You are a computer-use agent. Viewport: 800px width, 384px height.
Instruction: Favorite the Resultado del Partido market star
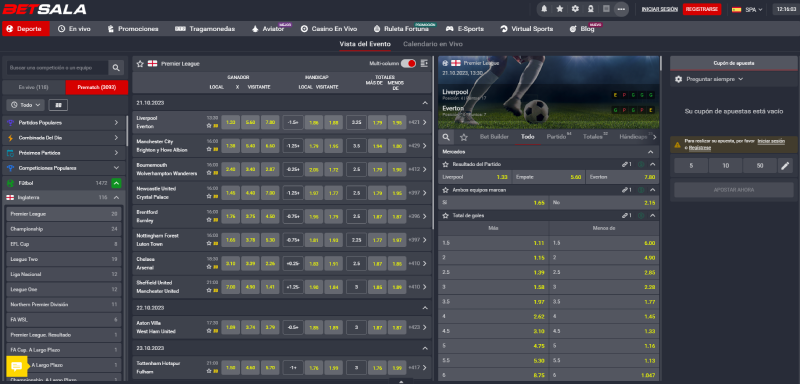tap(445, 164)
